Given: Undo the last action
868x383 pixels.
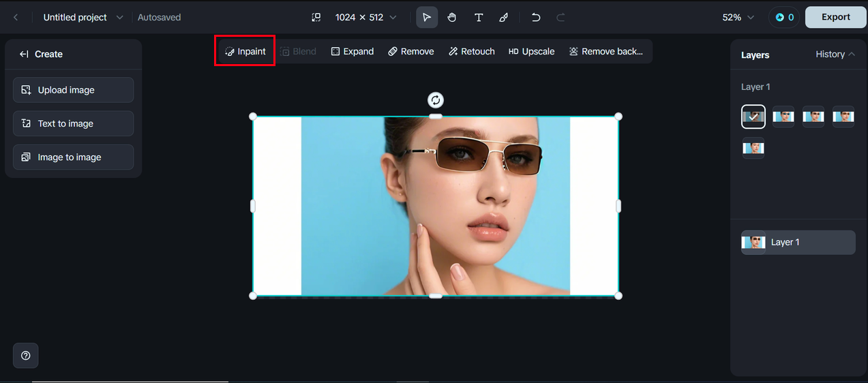Looking at the screenshot, I should tap(536, 17).
